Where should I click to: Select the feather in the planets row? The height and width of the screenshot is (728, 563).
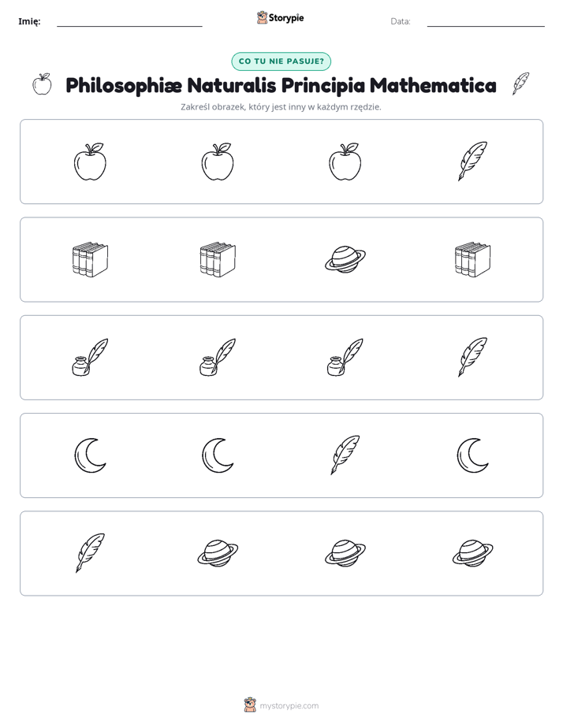click(x=90, y=553)
